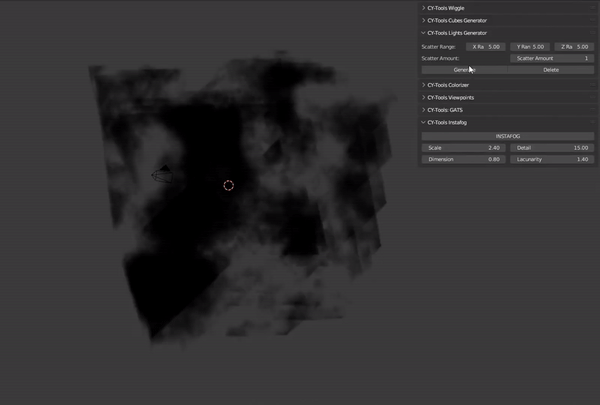The image size is (600, 405).
Task: Click the 3D cursor in the viewport
Action: point(228,185)
